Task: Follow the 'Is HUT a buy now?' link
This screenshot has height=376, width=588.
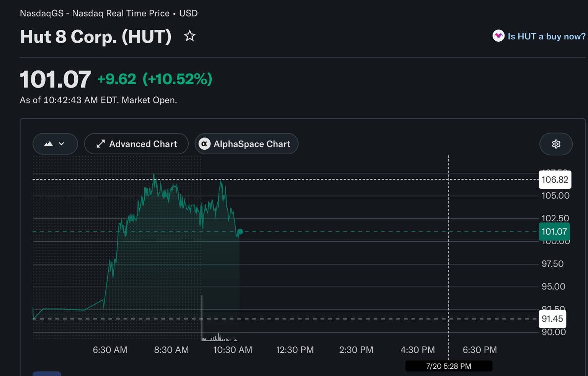Action: click(546, 36)
